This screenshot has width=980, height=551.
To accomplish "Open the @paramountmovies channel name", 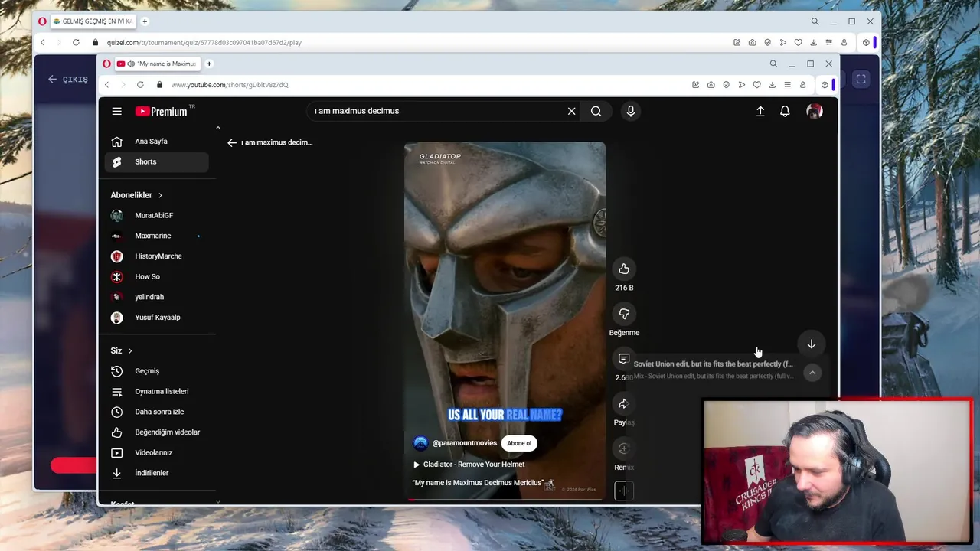I will (x=465, y=443).
